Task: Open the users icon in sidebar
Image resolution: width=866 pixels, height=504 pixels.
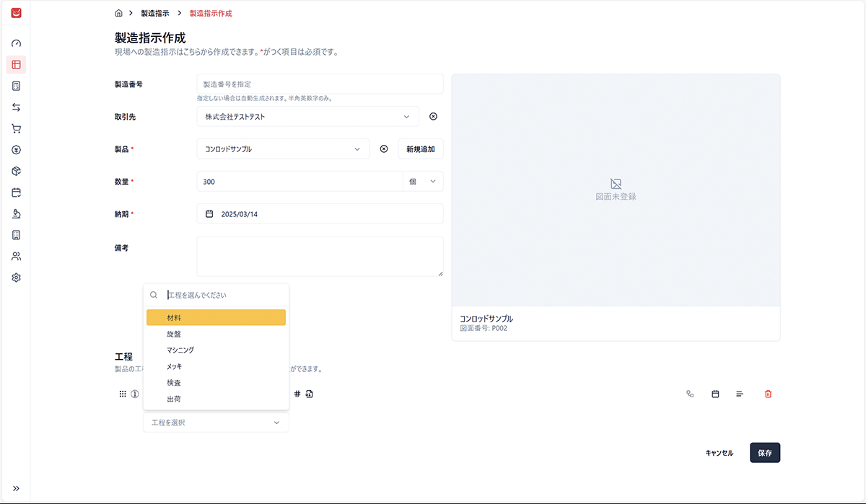Action: [x=16, y=257]
